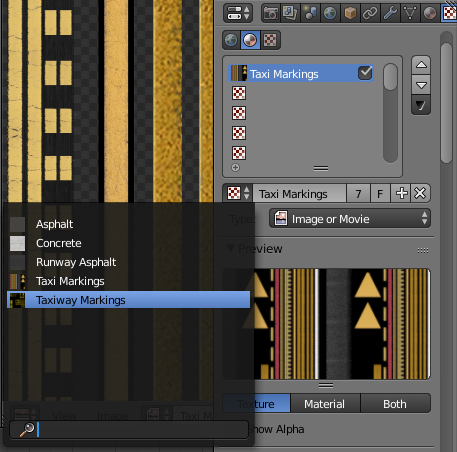
Task: Move texture slot up
Action: [x=421, y=65]
